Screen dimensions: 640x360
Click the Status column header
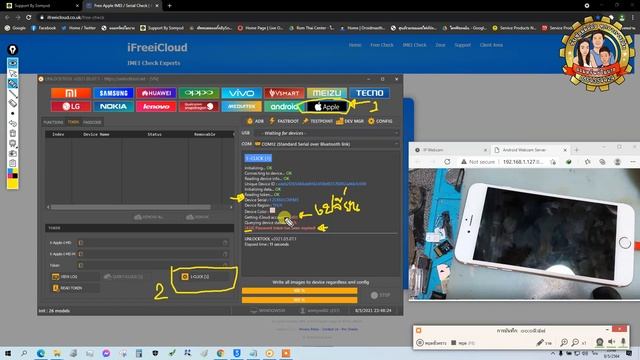[155, 134]
